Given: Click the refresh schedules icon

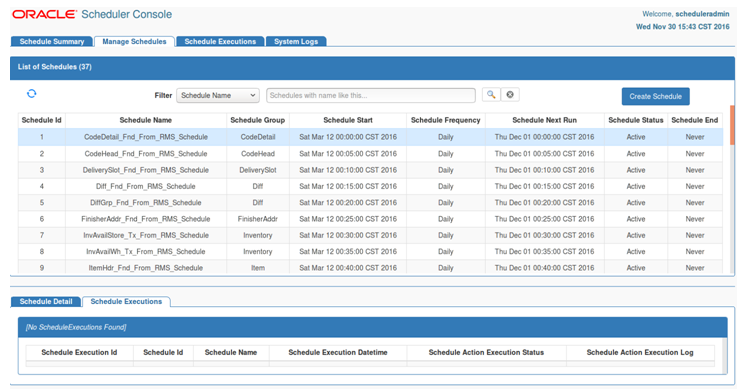Looking at the screenshot, I should tap(32, 94).
